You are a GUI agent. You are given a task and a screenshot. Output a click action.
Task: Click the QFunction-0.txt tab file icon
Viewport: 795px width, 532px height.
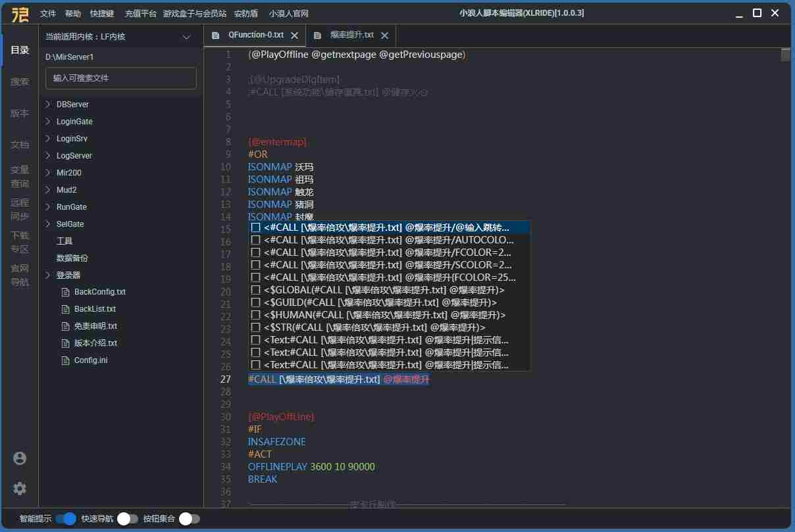[215, 36]
